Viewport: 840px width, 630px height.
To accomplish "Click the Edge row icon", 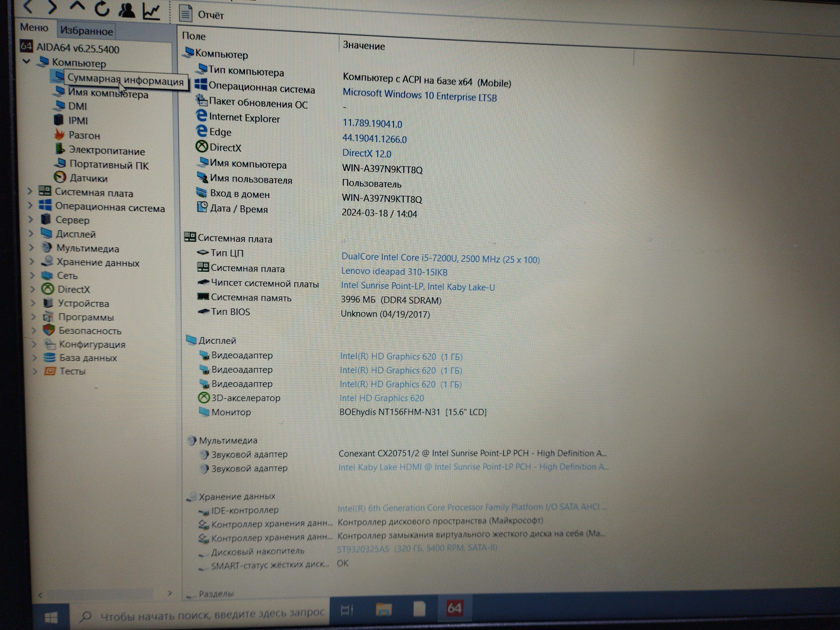I will 201,130.
